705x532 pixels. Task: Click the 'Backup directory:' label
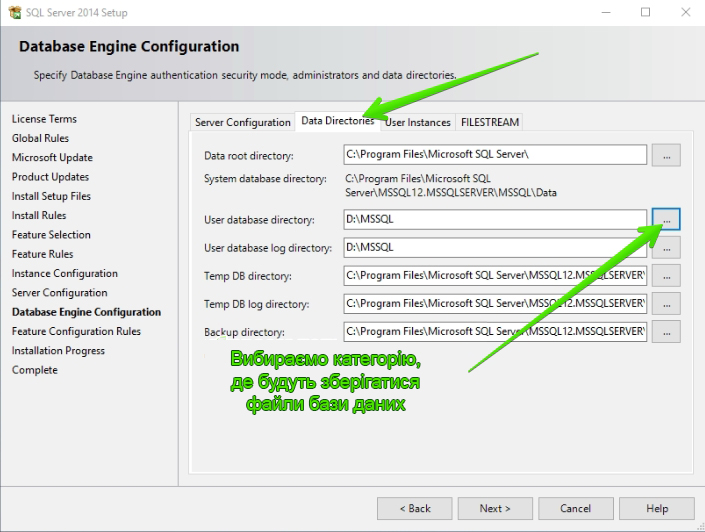[x=244, y=332]
